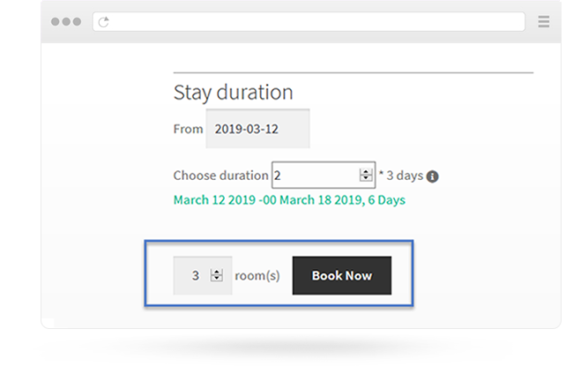Increase duration with the up arrow
The image size is (588, 374).
(366, 172)
